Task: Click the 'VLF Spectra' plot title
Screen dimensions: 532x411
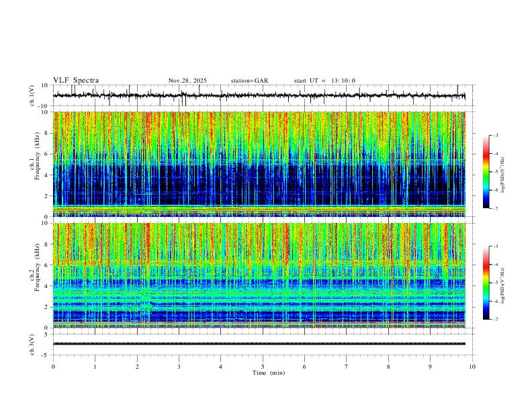Action: (x=76, y=81)
